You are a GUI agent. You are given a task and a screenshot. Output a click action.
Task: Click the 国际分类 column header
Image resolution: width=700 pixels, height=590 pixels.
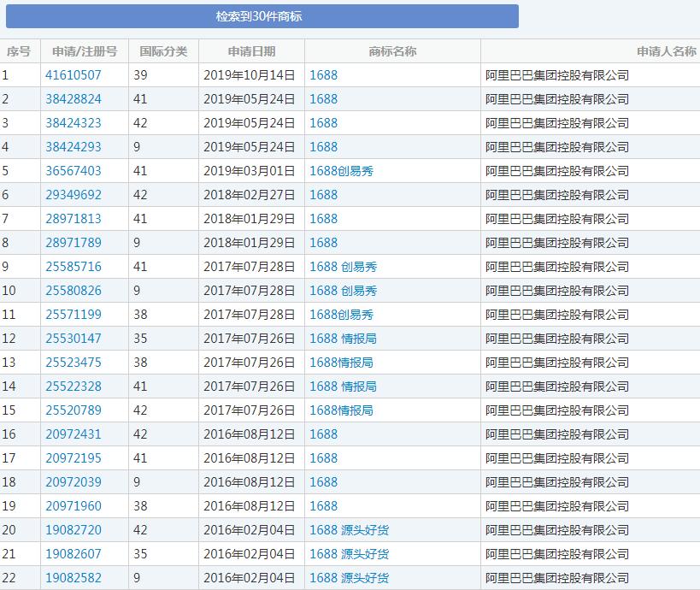[163, 51]
